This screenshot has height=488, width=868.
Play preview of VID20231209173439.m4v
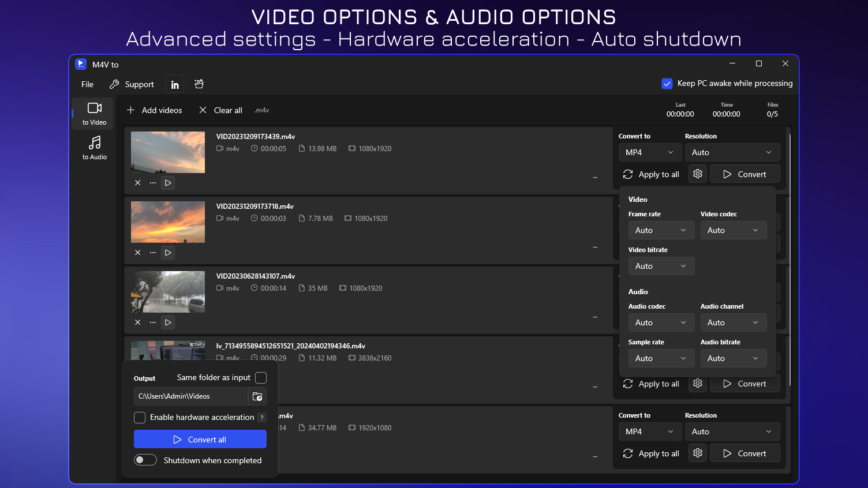pos(168,183)
